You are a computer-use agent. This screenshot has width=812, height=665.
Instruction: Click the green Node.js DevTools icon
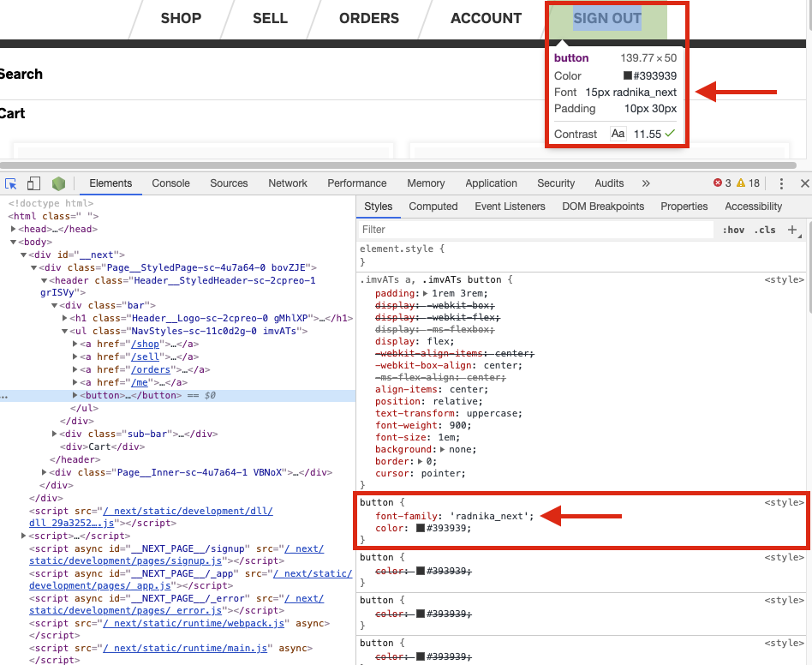click(x=58, y=183)
